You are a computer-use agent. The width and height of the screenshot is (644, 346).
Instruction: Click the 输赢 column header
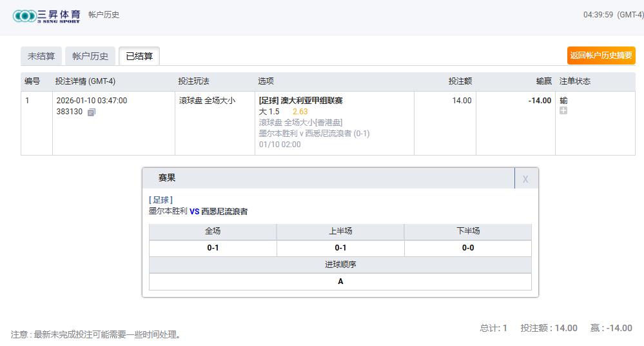[543, 81]
